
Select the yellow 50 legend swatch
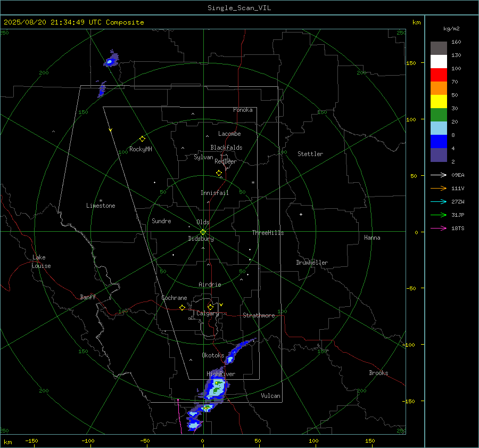(x=439, y=102)
